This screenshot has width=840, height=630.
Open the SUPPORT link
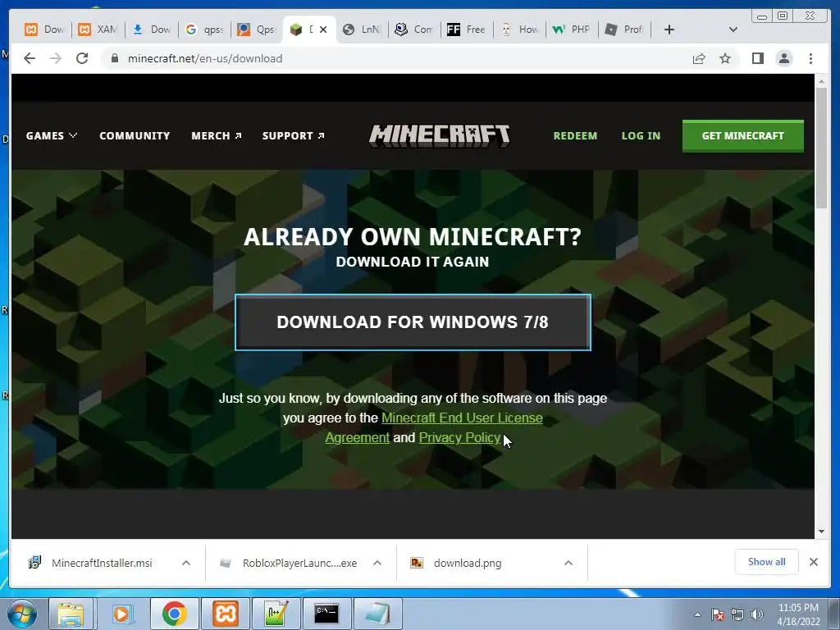(293, 135)
